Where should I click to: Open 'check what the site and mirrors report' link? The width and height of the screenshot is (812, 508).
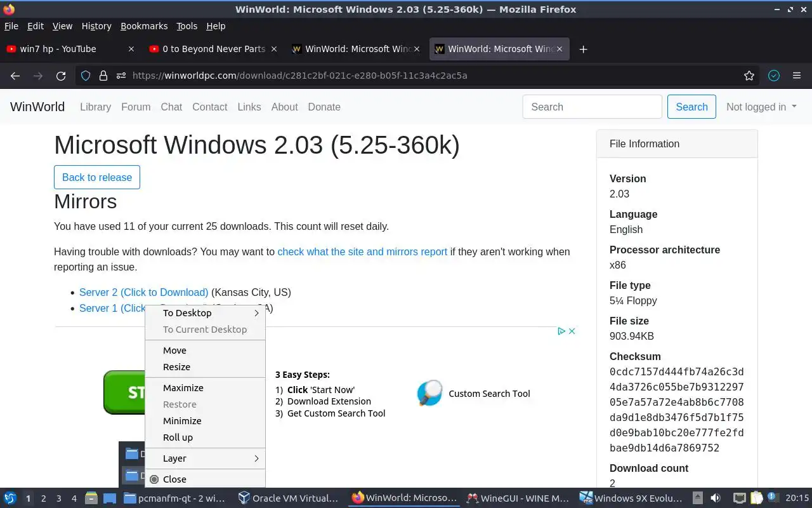pyautogui.click(x=362, y=252)
